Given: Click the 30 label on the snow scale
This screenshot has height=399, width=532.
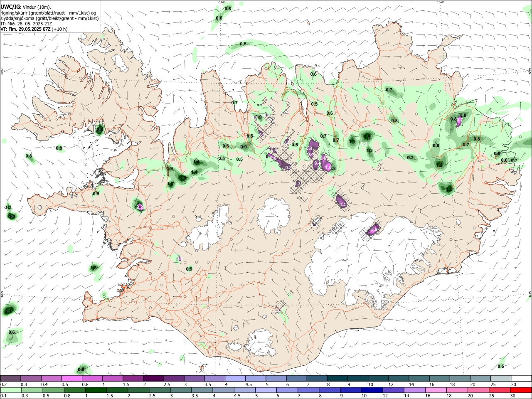Looking at the screenshot, I should [513, 384].
